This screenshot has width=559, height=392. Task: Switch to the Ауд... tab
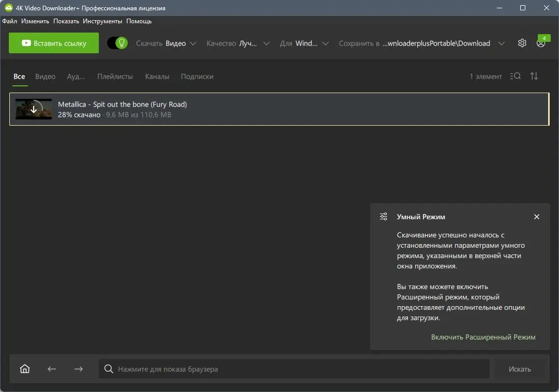pyautogui.click(x=76, y=77)
